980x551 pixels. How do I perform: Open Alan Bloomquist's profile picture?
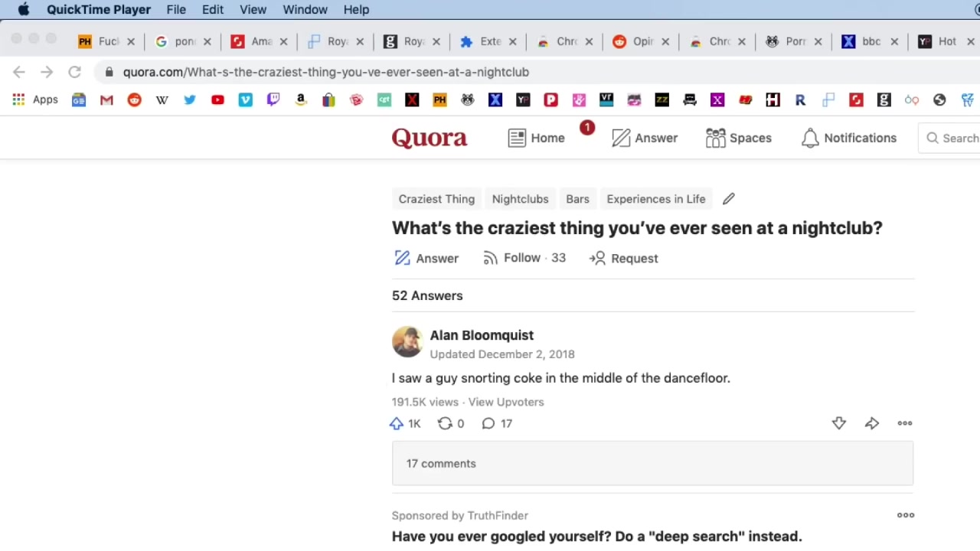[407, 342]
